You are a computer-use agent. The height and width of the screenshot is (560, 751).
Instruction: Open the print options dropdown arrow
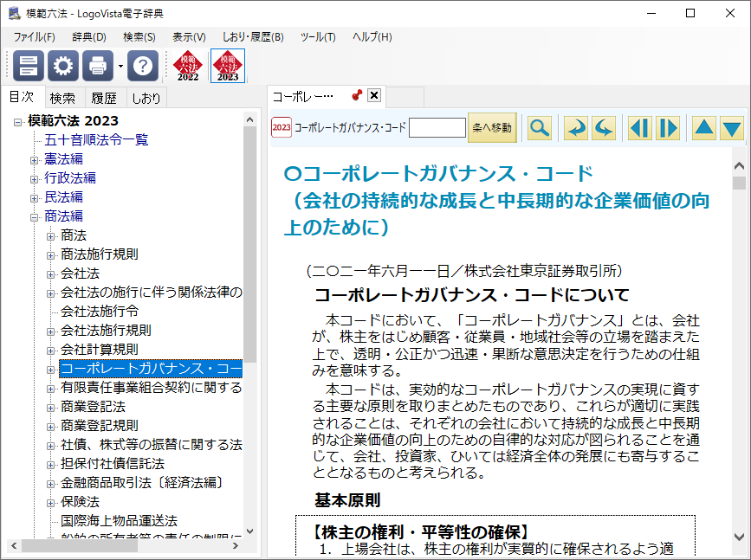[121, 66]
